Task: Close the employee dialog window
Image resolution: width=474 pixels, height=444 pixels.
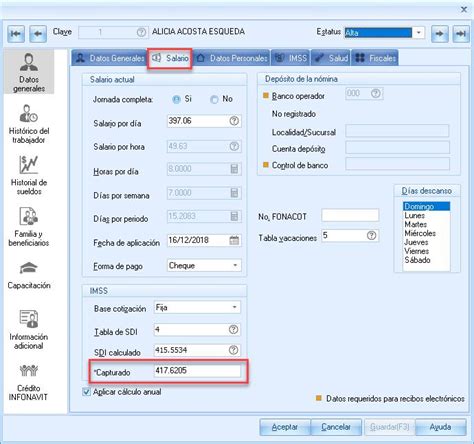Action: point(464,10)
